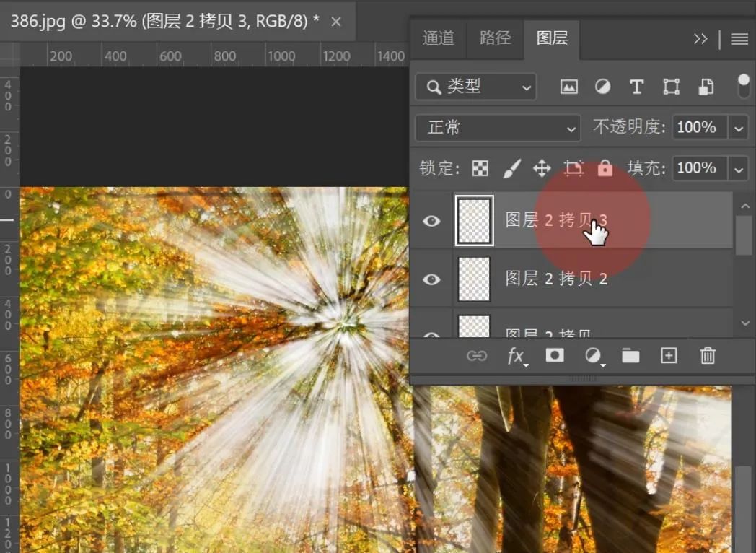Switch to the 通道 tab
Screen dimensions: 756x553
pyautogui.click(x=439, y=38)
